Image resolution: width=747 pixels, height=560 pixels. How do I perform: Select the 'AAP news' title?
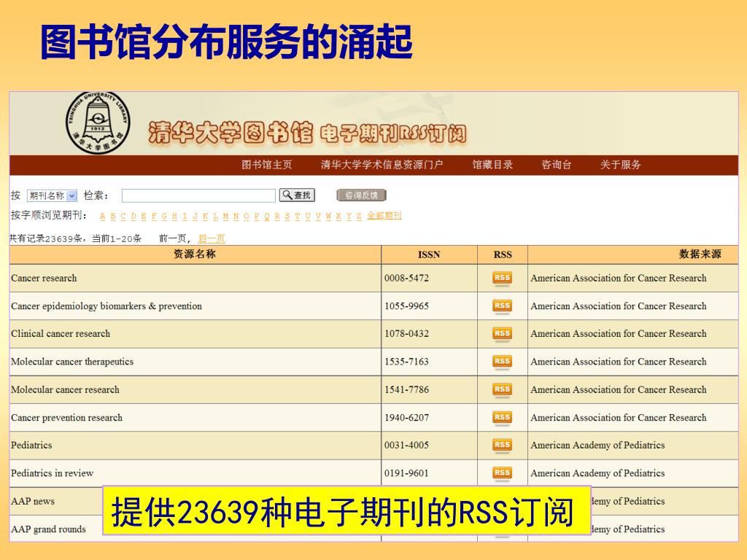pos(33,501)
